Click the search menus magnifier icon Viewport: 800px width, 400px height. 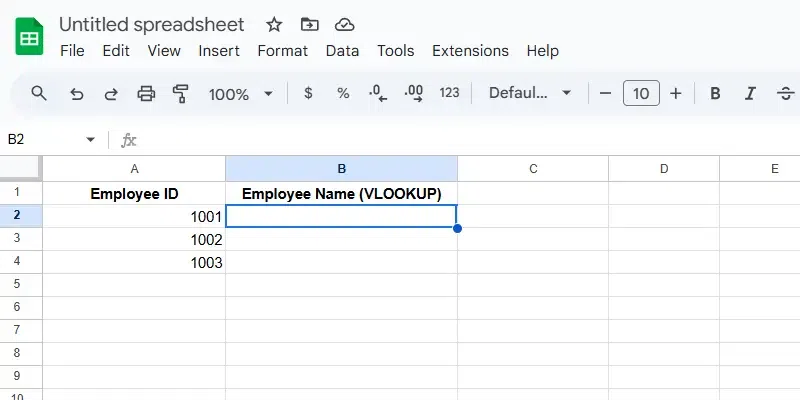[x=39, y=93]
